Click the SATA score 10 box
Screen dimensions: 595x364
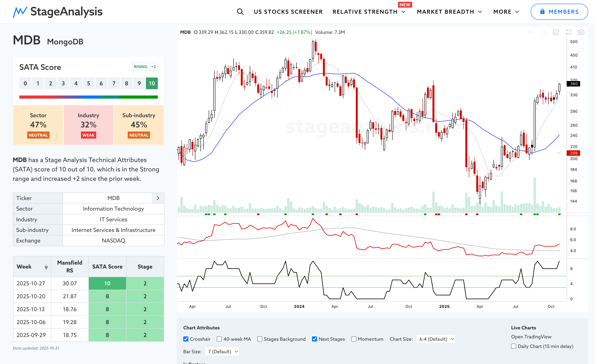pyautogui.click(x=152, y=83)
